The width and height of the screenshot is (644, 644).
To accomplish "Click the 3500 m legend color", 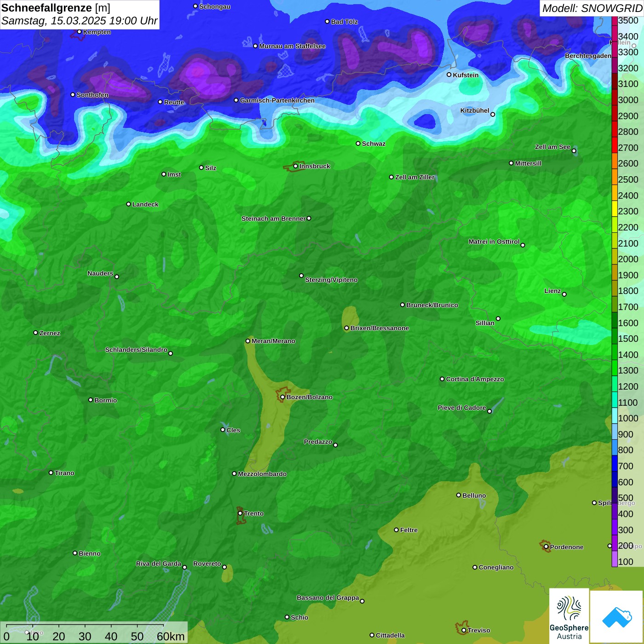I will tap(615, 20).
